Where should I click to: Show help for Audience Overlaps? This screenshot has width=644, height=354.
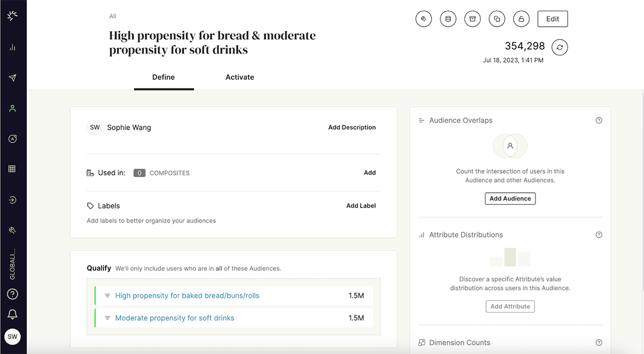599,121
